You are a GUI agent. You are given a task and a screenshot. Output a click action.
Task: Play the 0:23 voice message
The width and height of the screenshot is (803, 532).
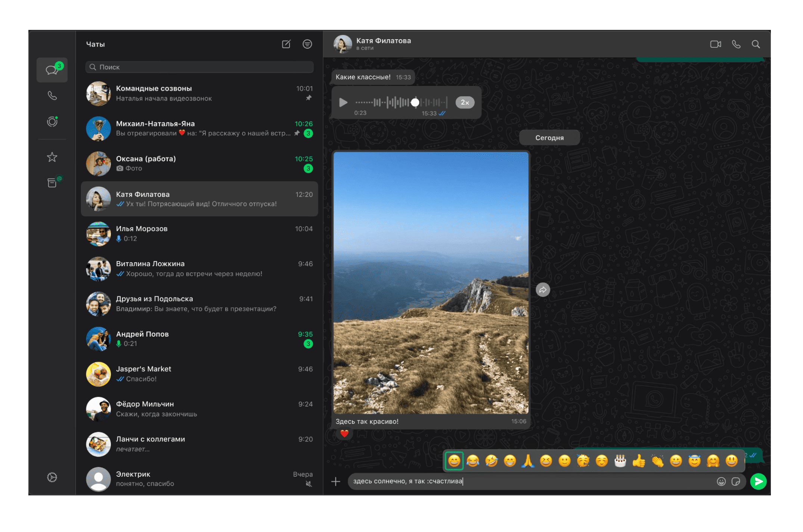click(x=343, y=102)
